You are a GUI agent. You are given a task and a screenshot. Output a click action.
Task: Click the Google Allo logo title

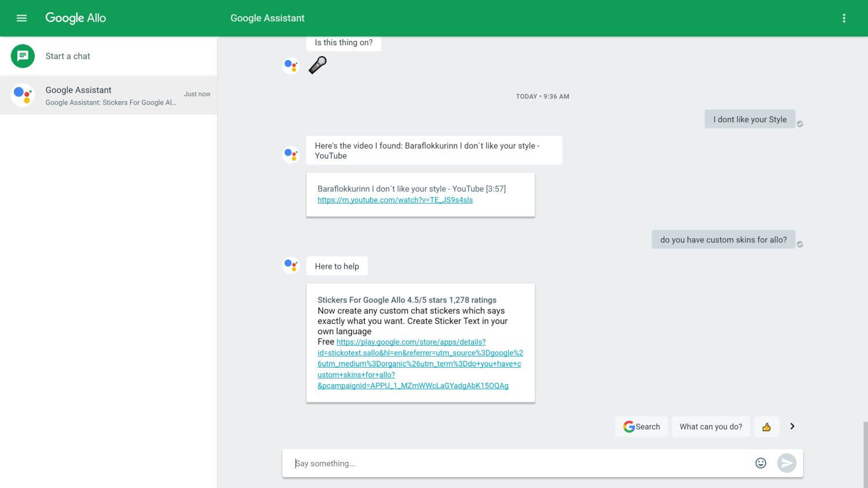coord(76,18)
